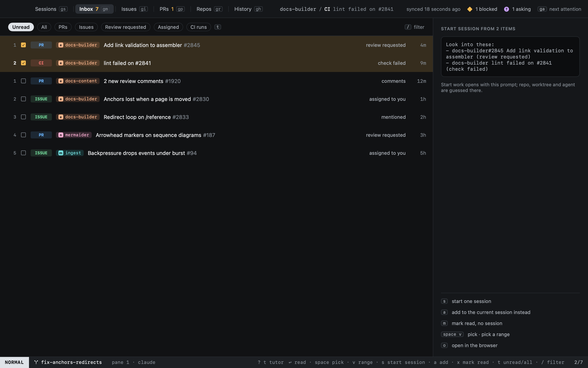Click the 't' toggle key after CI runs
The height and width of the screenshot is (368, 588).
tap(217, 27)
